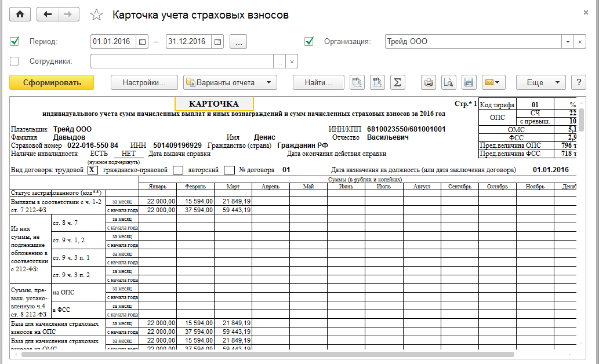Image resolution: width=599 pixels, height=364 pixels.
Task: Toggle the Организация checkbox
Action: 309,42
